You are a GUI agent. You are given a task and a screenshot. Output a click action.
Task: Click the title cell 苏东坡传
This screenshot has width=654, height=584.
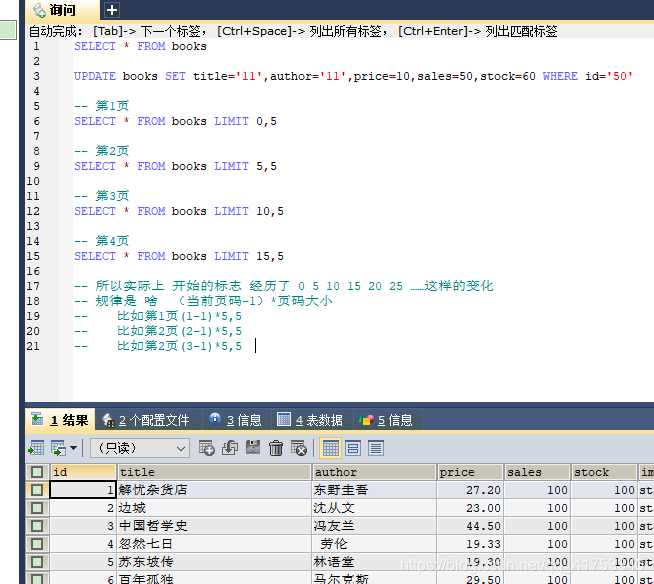pos(214,561)
